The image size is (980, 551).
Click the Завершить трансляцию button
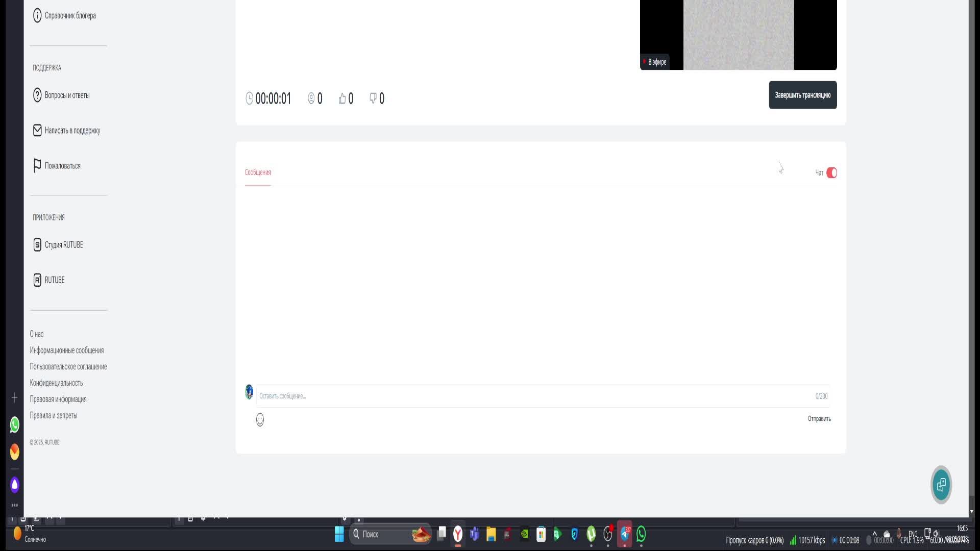coord(802,95)
